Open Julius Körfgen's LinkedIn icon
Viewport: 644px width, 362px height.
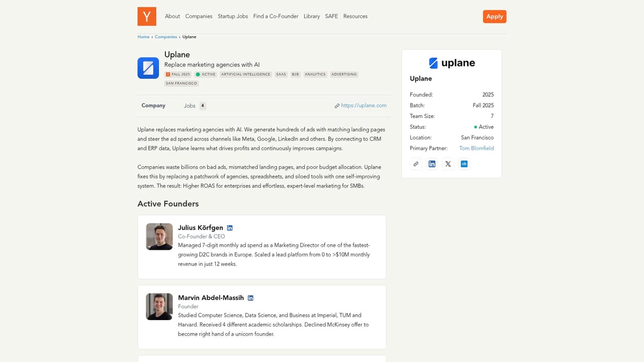[x=230, y=227]
